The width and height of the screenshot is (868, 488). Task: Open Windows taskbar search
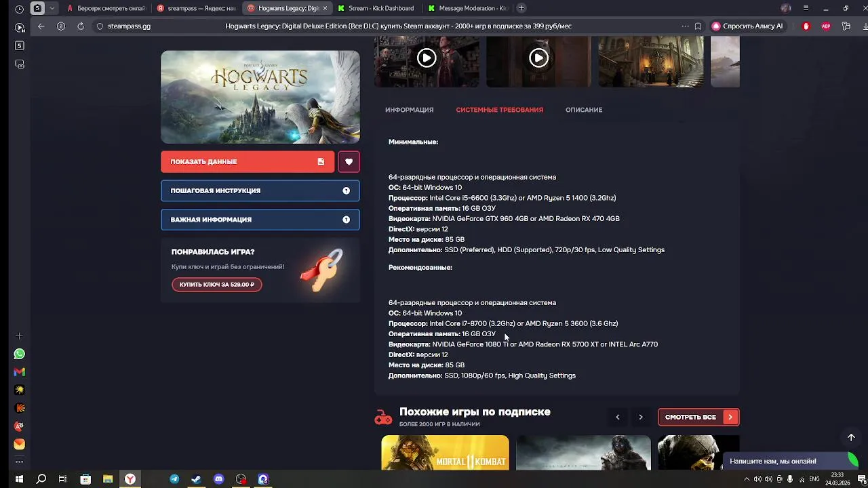click(x=41, y=479)
